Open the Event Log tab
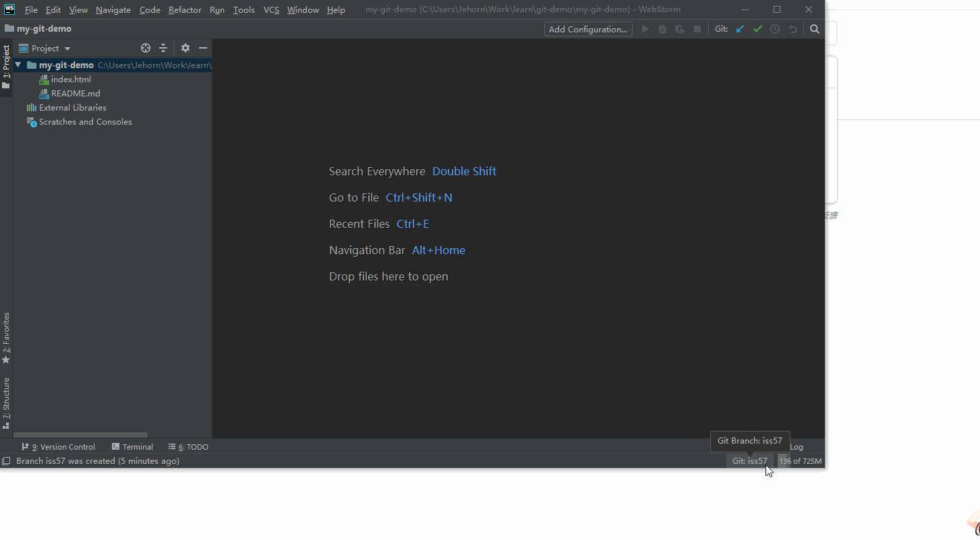 click(797, 447)
